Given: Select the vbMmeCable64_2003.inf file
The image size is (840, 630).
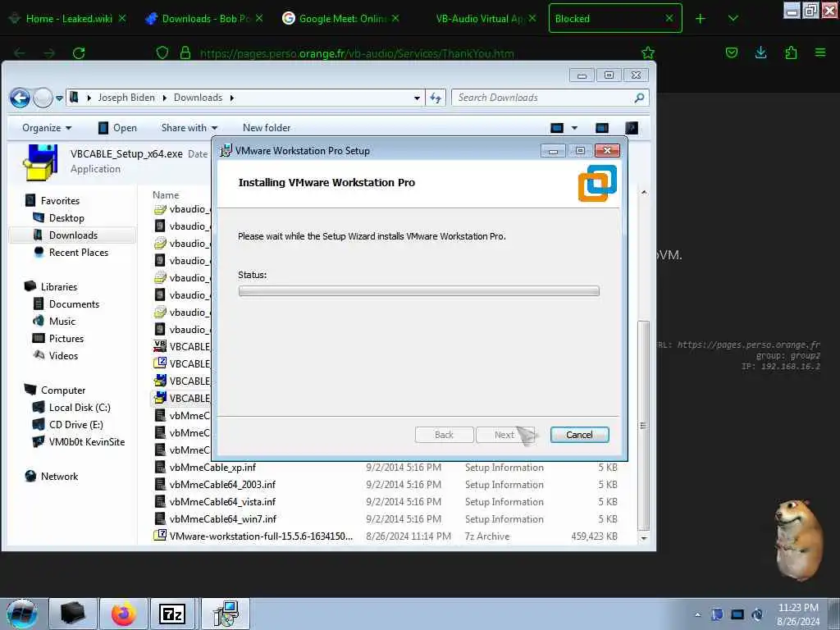Looking at the screenshot, I should tap(386, 484).
